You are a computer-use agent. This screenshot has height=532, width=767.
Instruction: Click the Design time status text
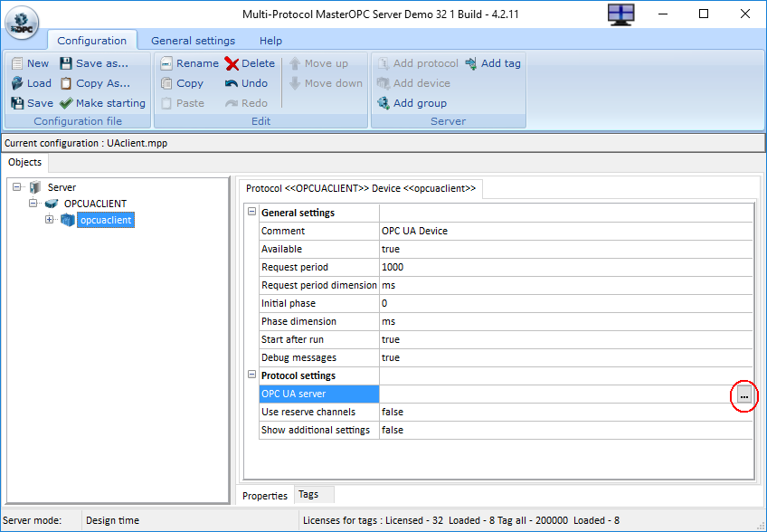click(x=112, y=520)
